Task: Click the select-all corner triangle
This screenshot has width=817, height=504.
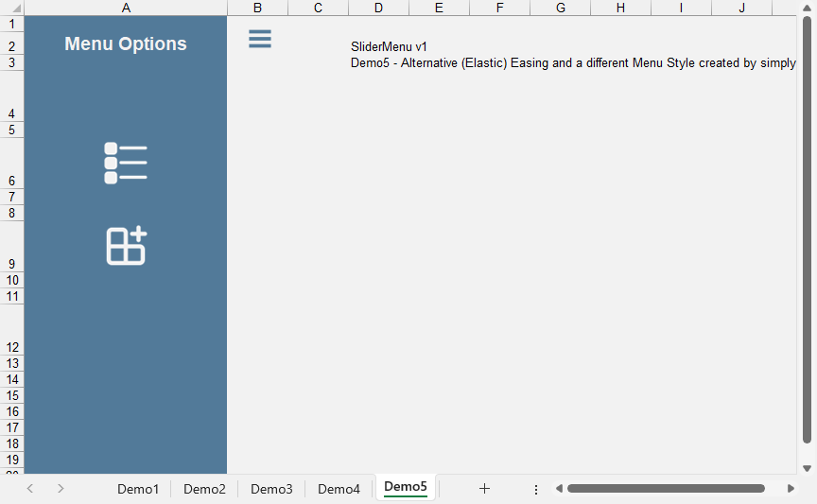Action: 12,9
